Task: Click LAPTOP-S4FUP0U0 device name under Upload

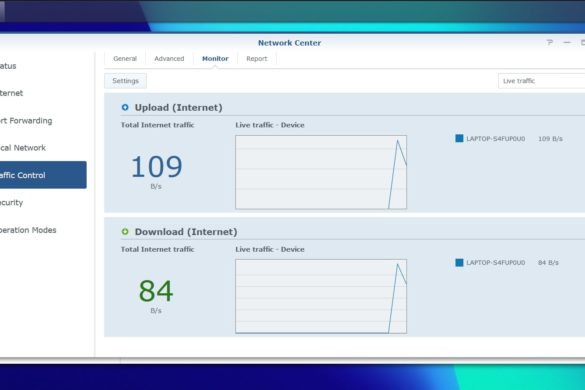Action: click(495, 138)
